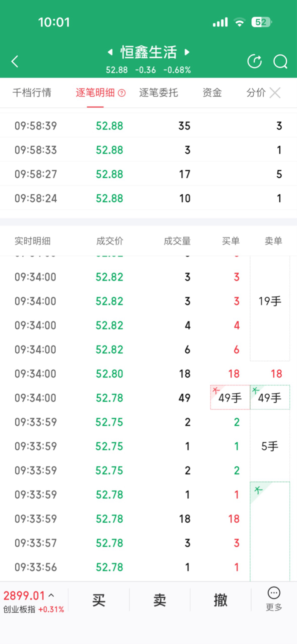Tap the 成交量 column header
Image resolution: width=297 pixels, height=644 pixels.
tap(177, 241)
